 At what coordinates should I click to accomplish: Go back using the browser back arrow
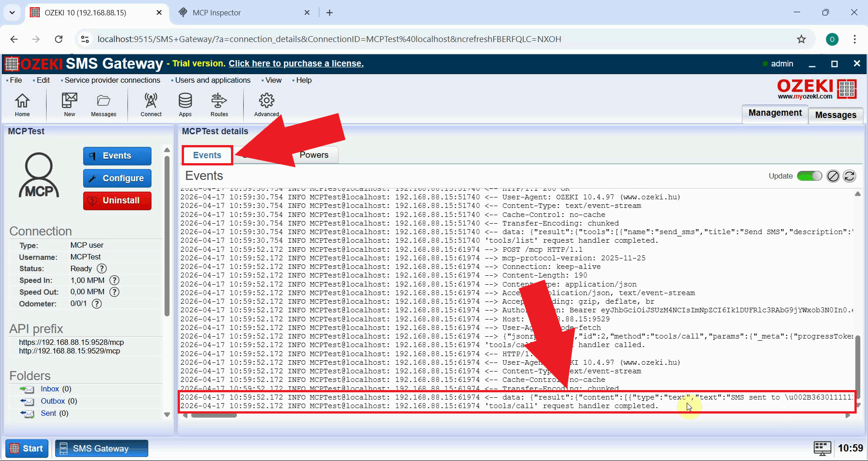coord(14,39)
